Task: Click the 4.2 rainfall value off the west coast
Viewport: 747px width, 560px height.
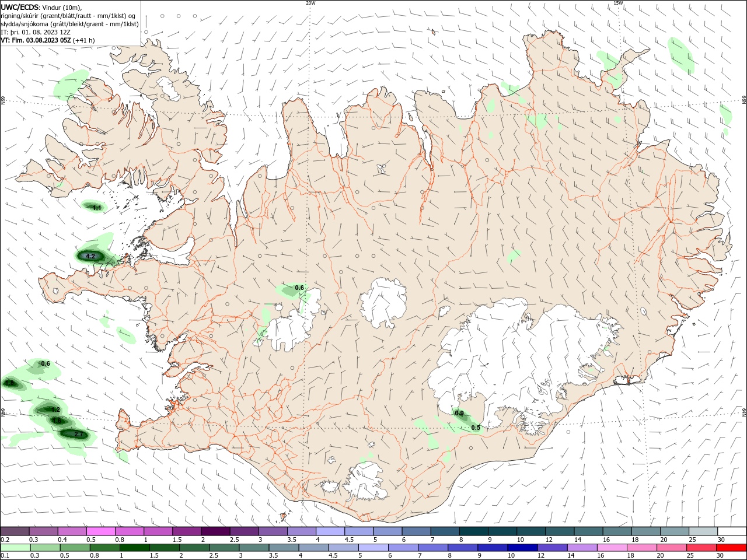Action: coord(90,256)
